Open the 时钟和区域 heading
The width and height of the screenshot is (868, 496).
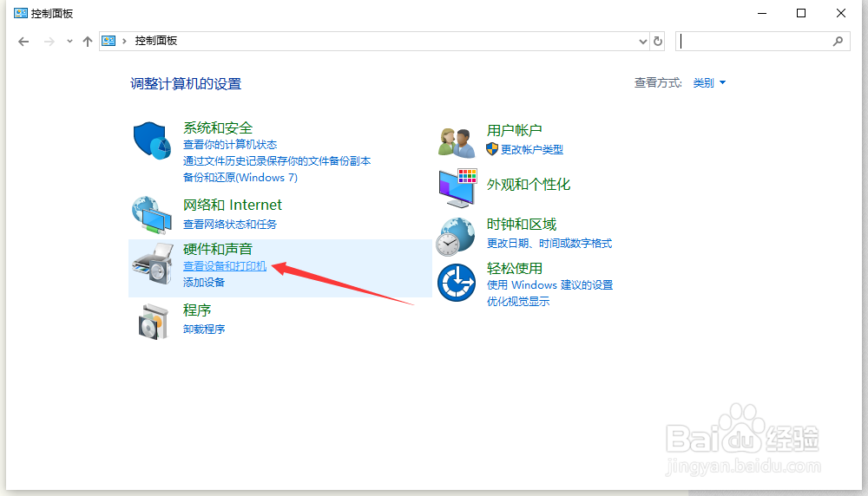[522, 224]
